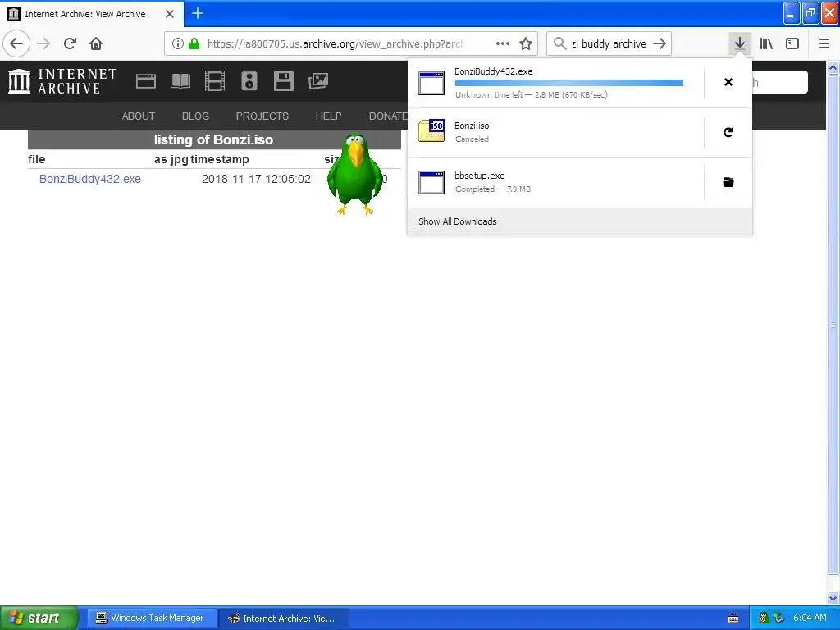The height and width of the screenshot is (630, 840).
Task: Open the Windows Start menu
Action: tap(39, 618)
